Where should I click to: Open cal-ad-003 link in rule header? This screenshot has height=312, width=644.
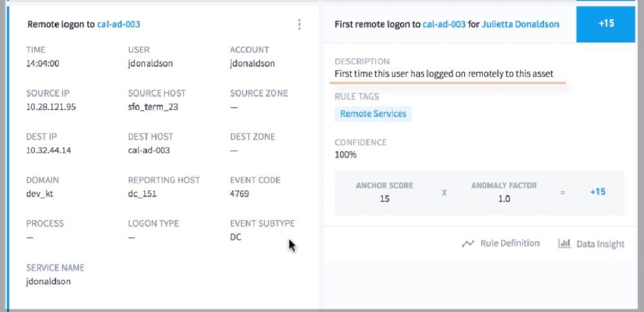pyautogui.click(x=444, y=24)
